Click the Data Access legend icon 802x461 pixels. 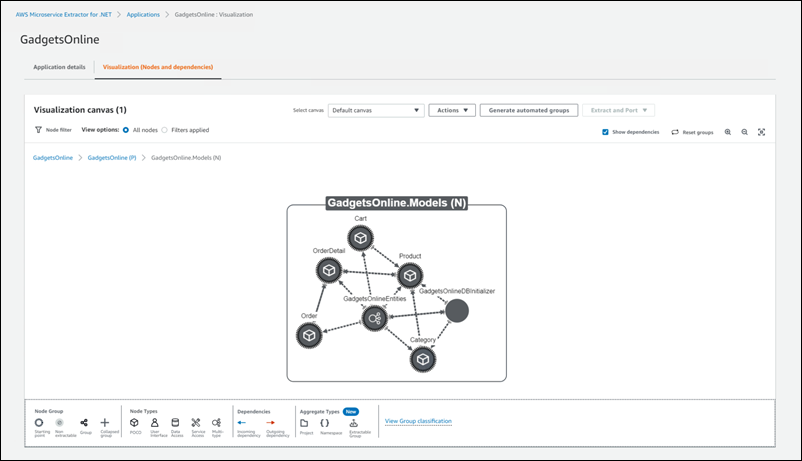(x=175, y=423)
